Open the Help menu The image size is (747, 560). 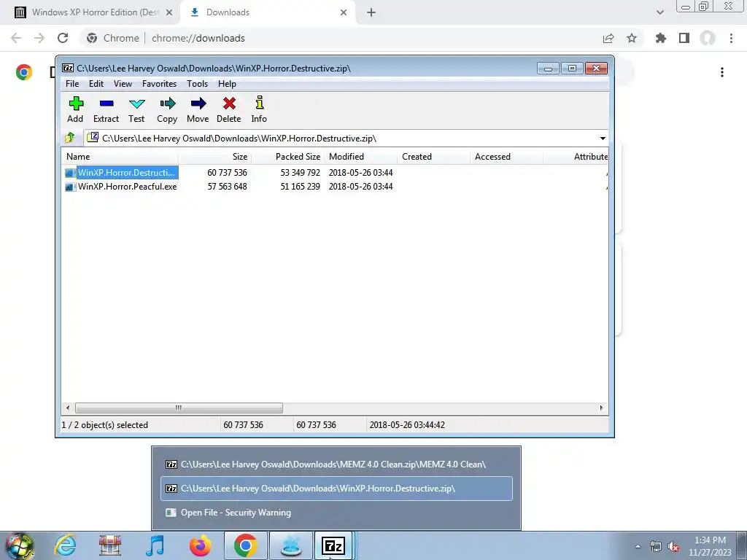point(228,84)
